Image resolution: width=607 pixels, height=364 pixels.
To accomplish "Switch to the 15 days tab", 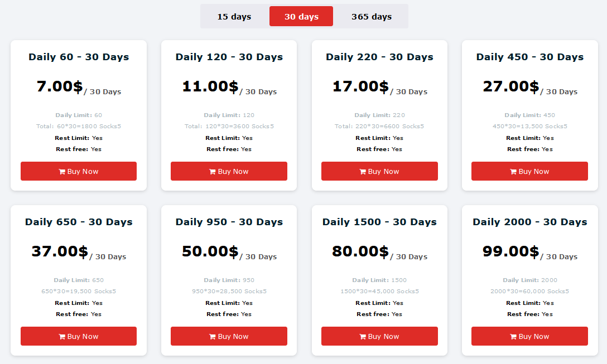I will coord(234,16).
